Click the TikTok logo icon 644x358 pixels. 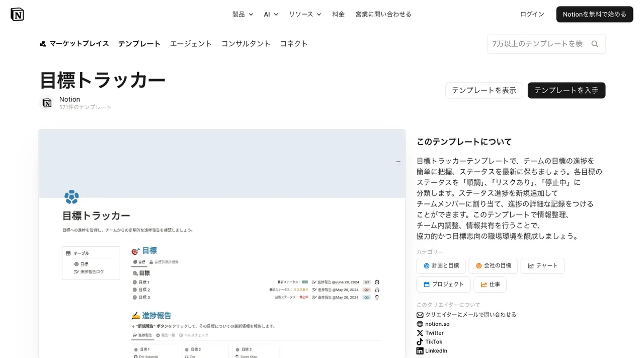point(420,342)
